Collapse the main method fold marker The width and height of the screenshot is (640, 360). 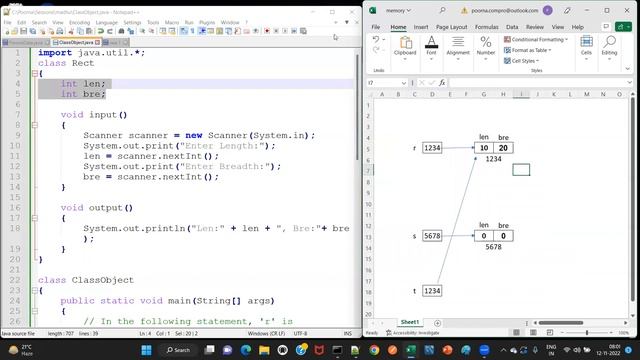[x=35, y=311]
